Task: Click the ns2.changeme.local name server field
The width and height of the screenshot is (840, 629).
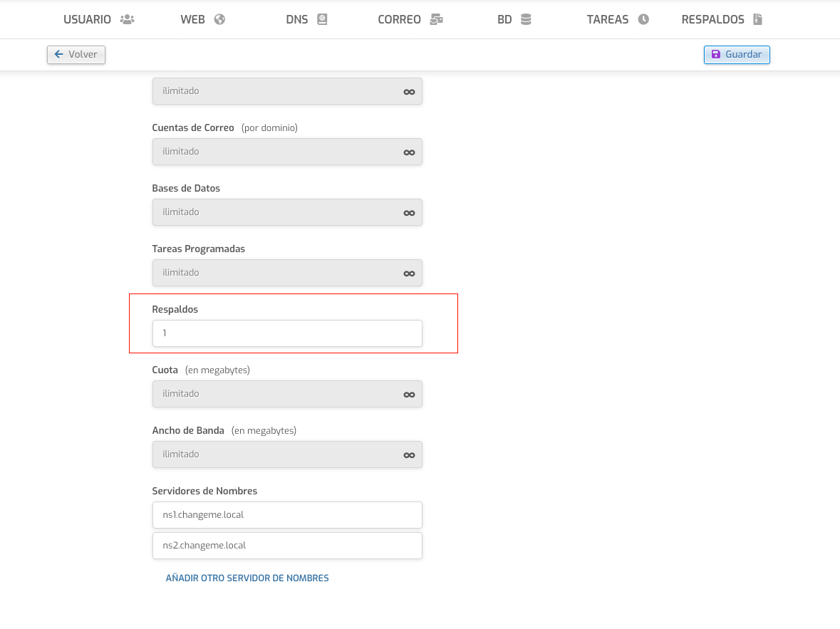Action: coord(287,546)
